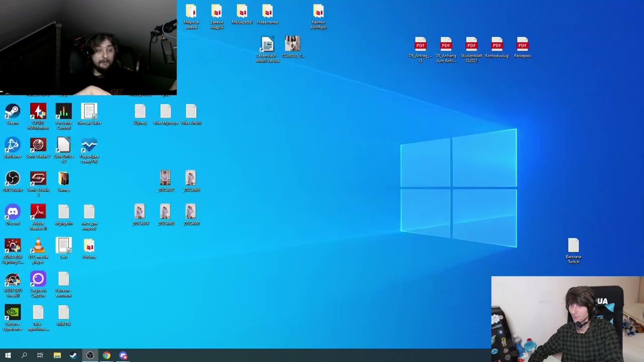The image size is (644, 362).
Task: Open Focusrite Control shortcut
Action: [x=63, y=116]
